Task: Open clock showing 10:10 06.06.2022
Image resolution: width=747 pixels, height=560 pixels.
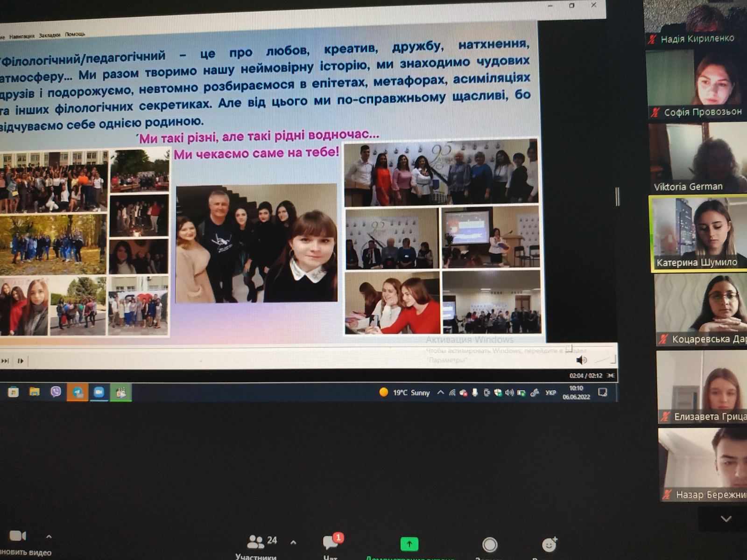Action: click(576, 392)
